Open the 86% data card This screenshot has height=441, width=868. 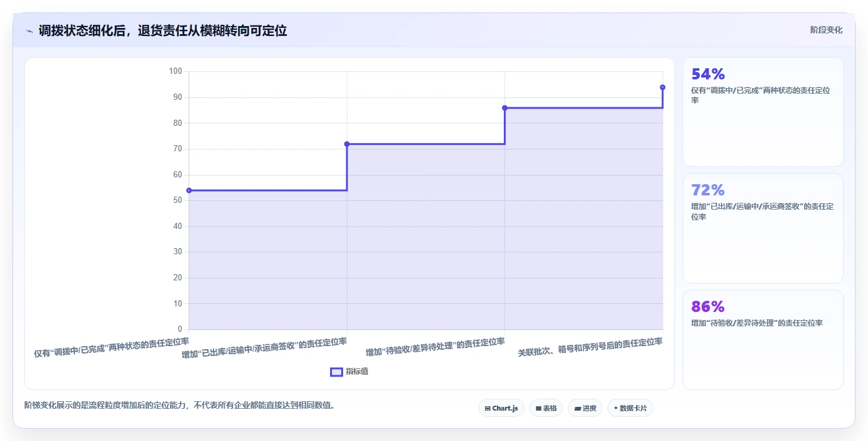(763, 340)
